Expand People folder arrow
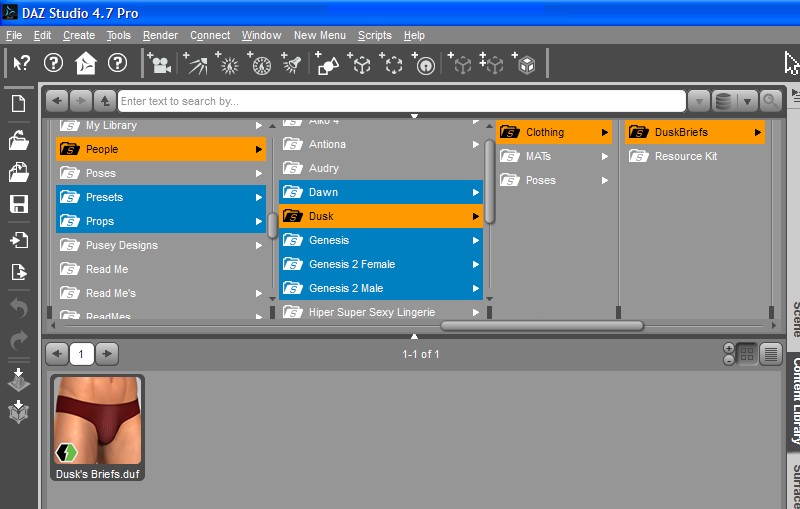The image size is (800, 509). 259,149
